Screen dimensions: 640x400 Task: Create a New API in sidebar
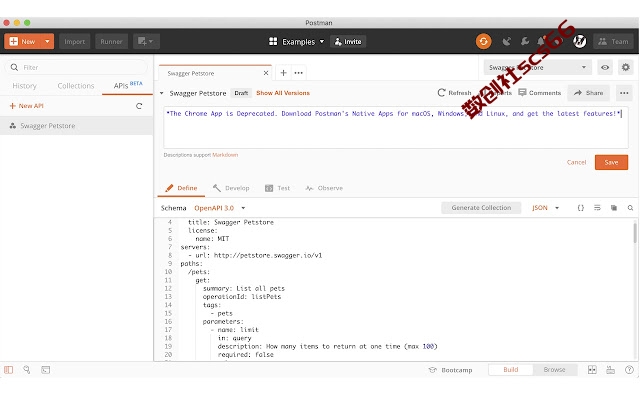point(27,106)
